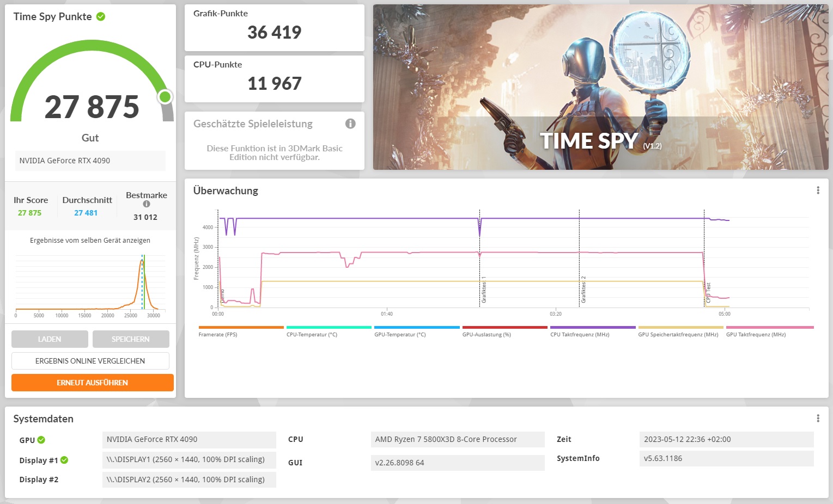Click the LADEN button
This screenshot has width=833, height=504.
tap(50, 339)
